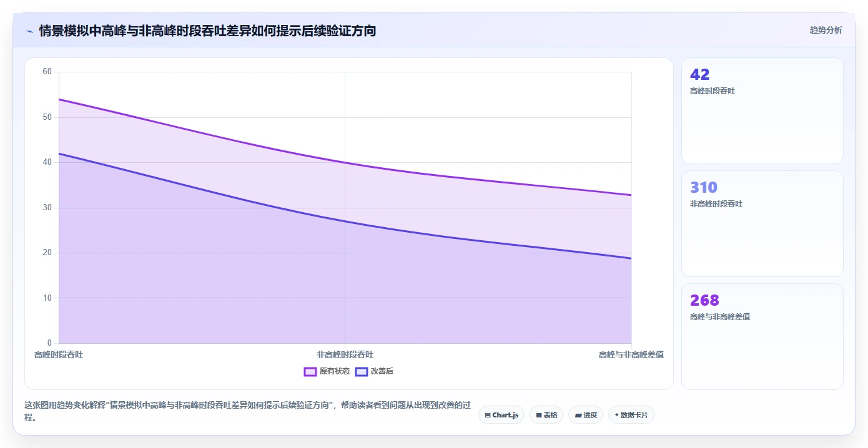
Task: Open the 42 高峰时段吞吐 stat card
Action: 762,111
